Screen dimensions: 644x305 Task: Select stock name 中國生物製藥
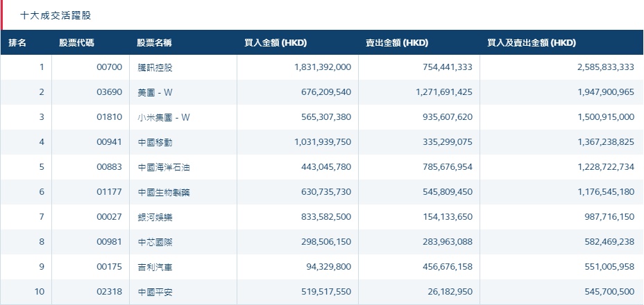click(x=164, y=192)
